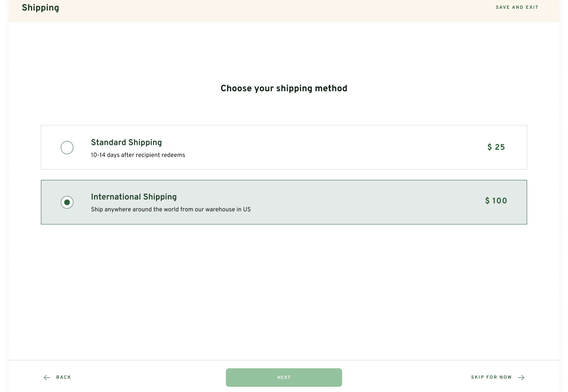Click the Save and Exit link
This screenshot has width=568, height=392.
click(517, 7)
